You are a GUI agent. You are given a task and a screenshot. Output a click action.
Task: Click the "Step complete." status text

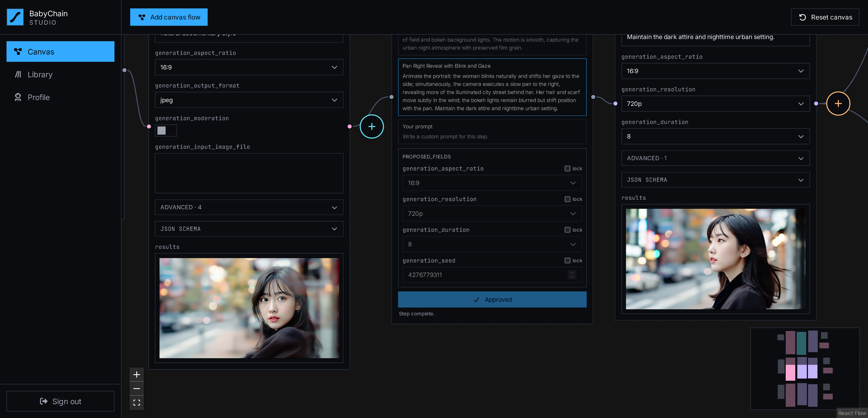tap(417, 314)
